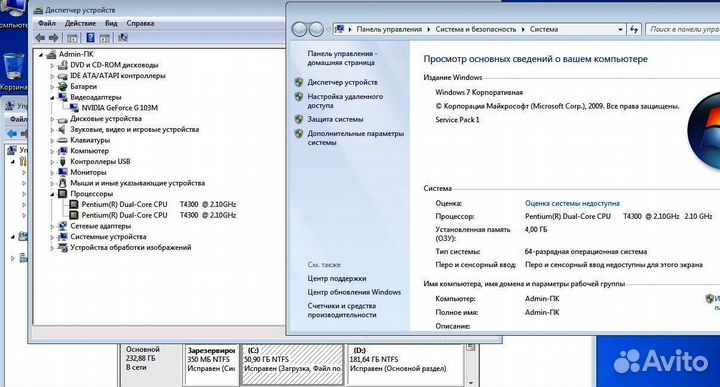
Task: Click the scan for hardware changes icon
Action: tap(123, 38)
